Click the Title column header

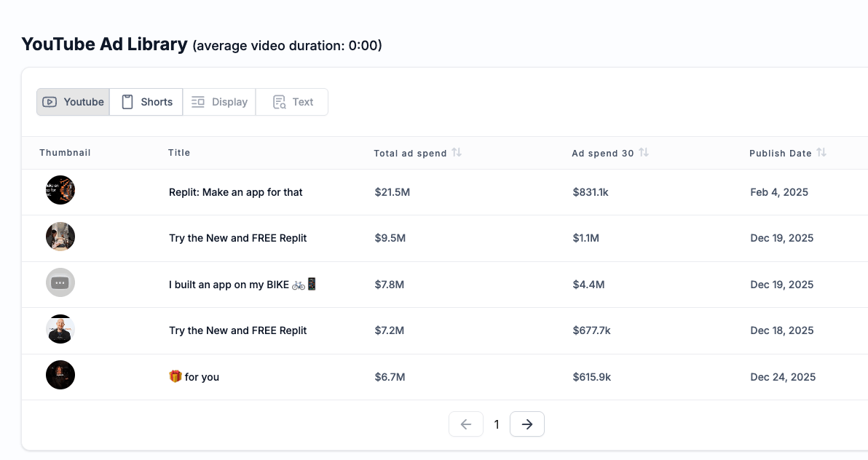click(x=179, y=153)
